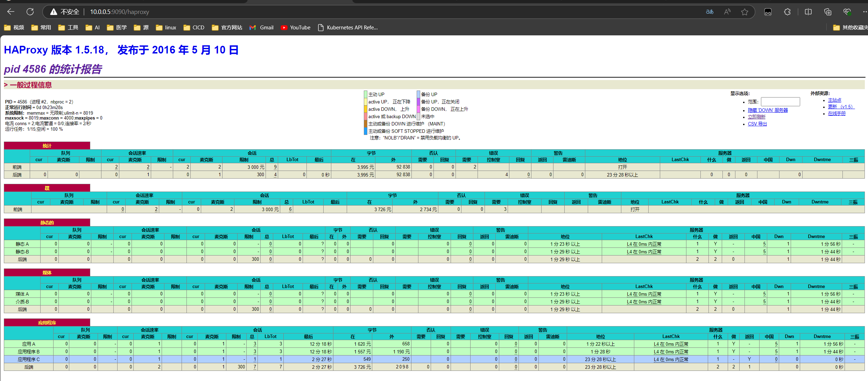Open the 在线手册 link
This screenshot has height=381, width=868.
pyautogui.click(x=837, y=113)
